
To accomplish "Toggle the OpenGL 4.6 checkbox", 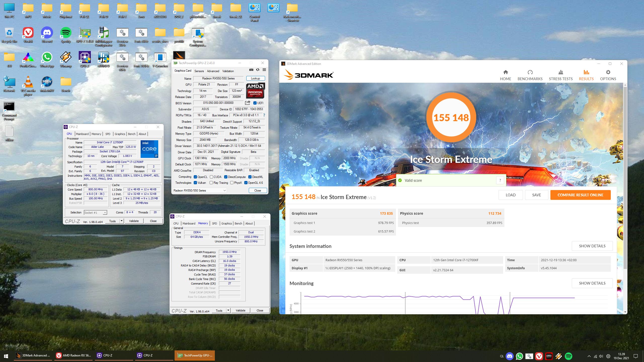I will pos(246,183).
